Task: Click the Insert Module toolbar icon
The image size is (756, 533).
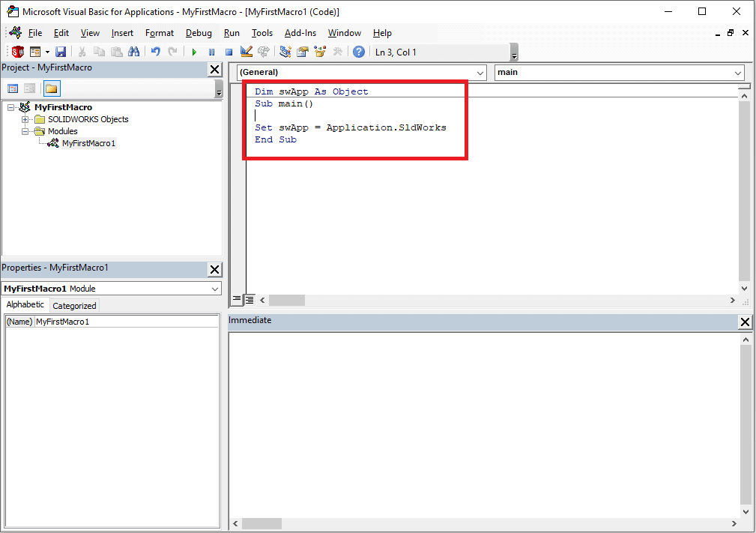Action: (x=35, y=52)
